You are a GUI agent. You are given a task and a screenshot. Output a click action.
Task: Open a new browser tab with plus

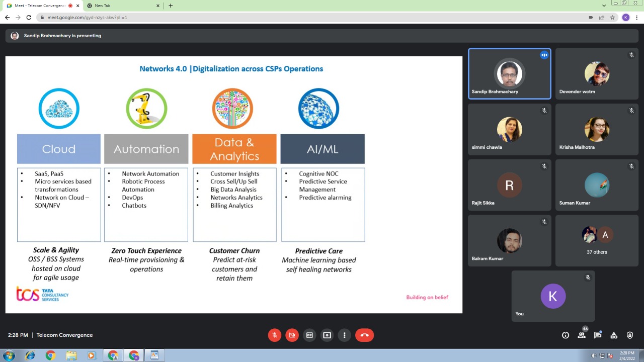[x=171, y=6]
